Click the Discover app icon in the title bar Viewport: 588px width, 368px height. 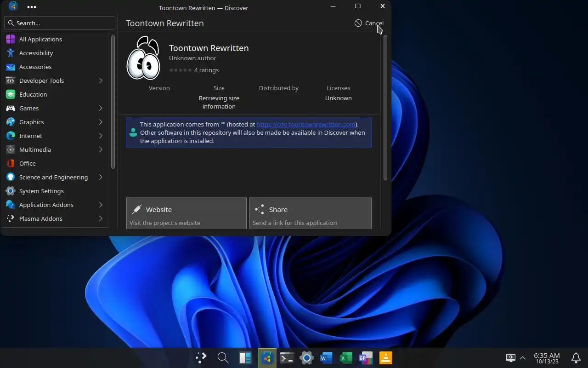pyautogui.click(x=13, y=6)
